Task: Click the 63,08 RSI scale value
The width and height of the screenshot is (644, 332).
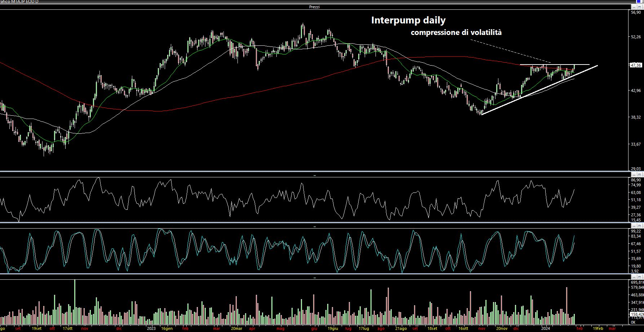Action: [636, 192]
